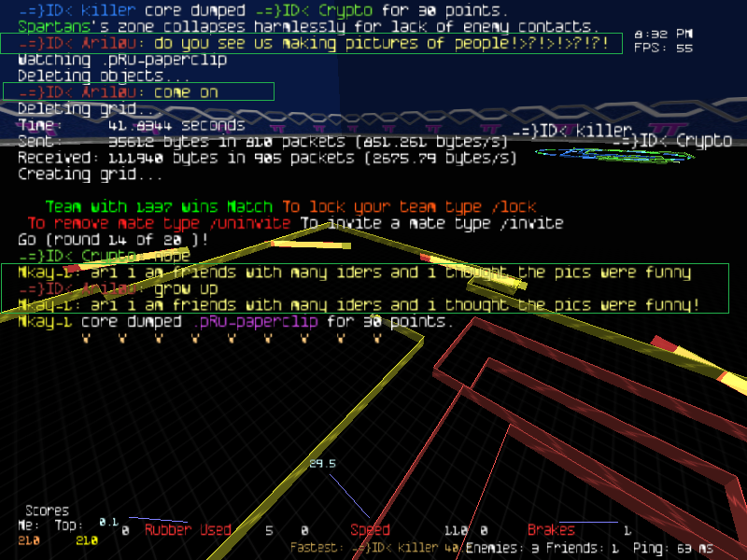Click the red Speed gauge label

pos(370,530)
